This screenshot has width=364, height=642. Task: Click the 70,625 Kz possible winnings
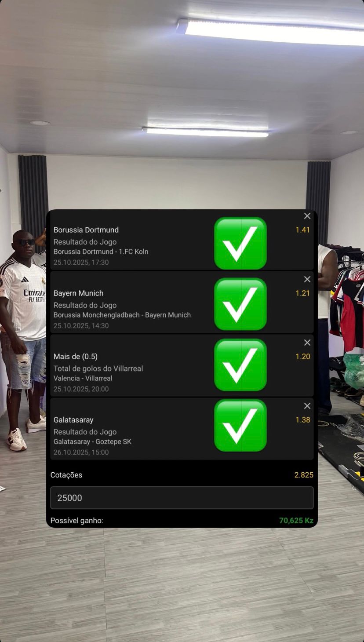pyautogui.click(x=296, y=521)
